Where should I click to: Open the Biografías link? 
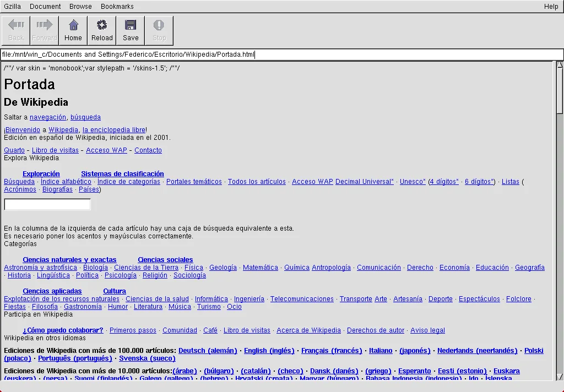pos(57,189)
